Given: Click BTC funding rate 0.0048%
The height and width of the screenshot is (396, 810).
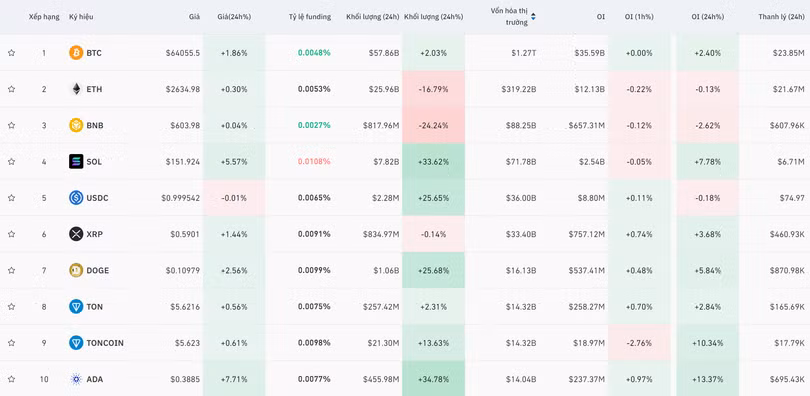Looking at the screenshot, I should click(x=314, y=53).
